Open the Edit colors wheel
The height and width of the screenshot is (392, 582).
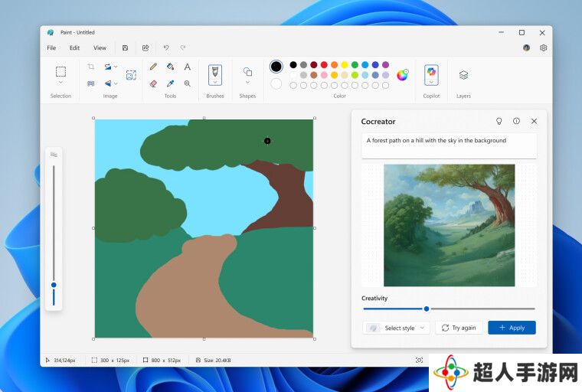pyautogui.click(x=402, y=75)
